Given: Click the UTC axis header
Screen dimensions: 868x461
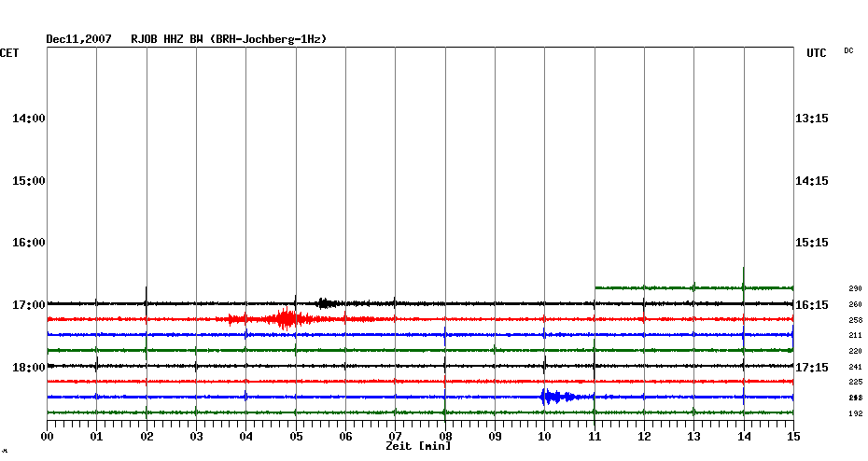Looking at the screenshot, I should tap(816, 53).
